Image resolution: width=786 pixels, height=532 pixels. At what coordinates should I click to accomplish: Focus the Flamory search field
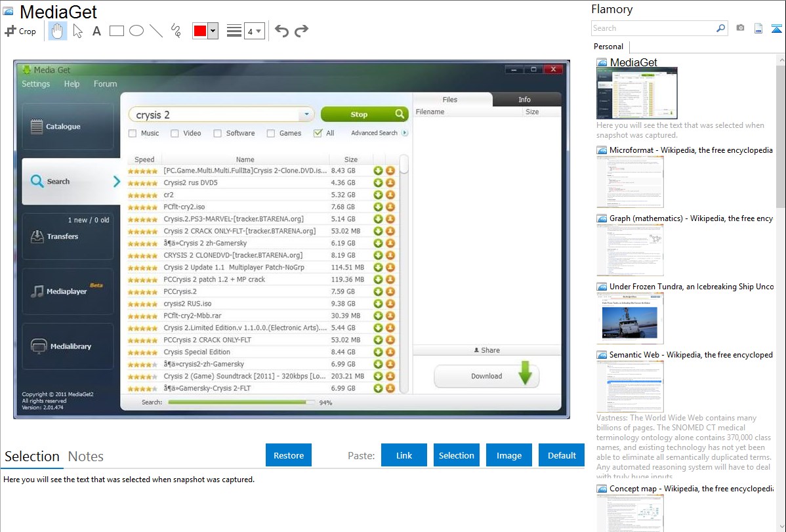click(x=653, y=28)
